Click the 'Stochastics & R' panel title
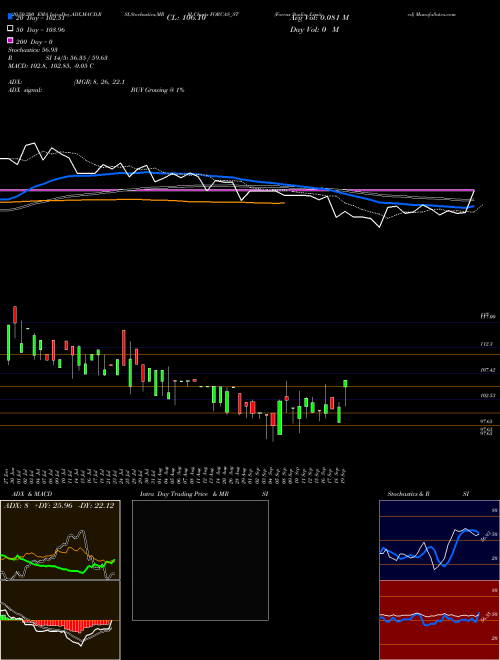 409,494
